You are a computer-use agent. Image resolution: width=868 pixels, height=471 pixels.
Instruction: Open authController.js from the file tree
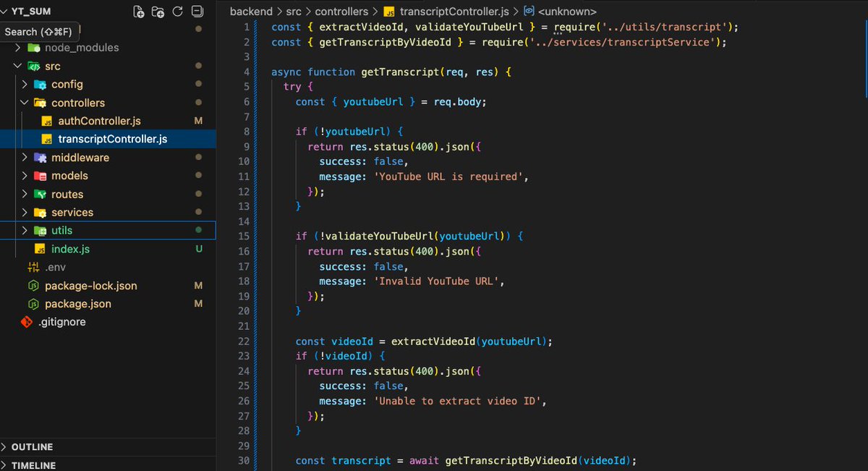click(x=99, y=121)
